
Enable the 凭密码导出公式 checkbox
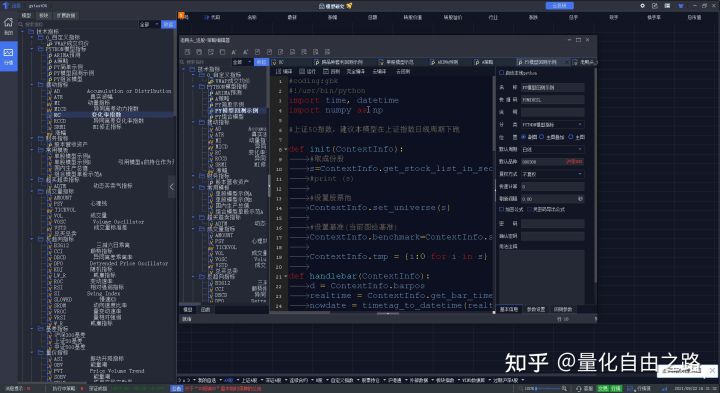529,209
